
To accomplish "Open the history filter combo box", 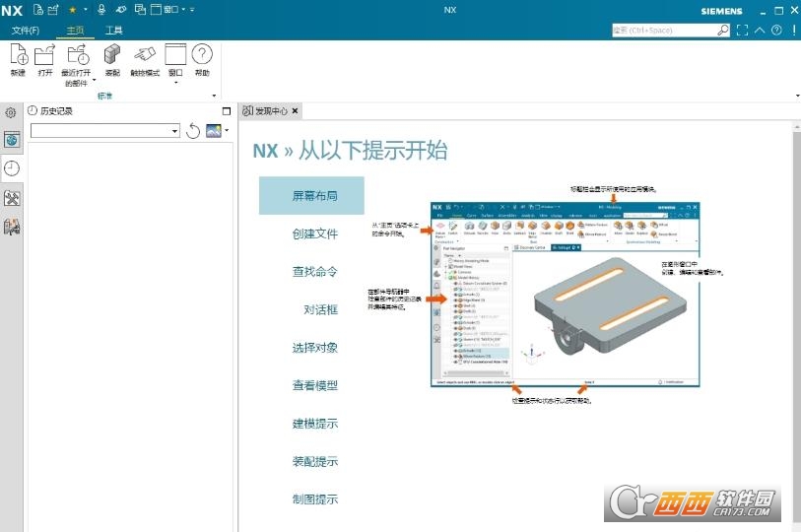I will [x=105, y=131].
